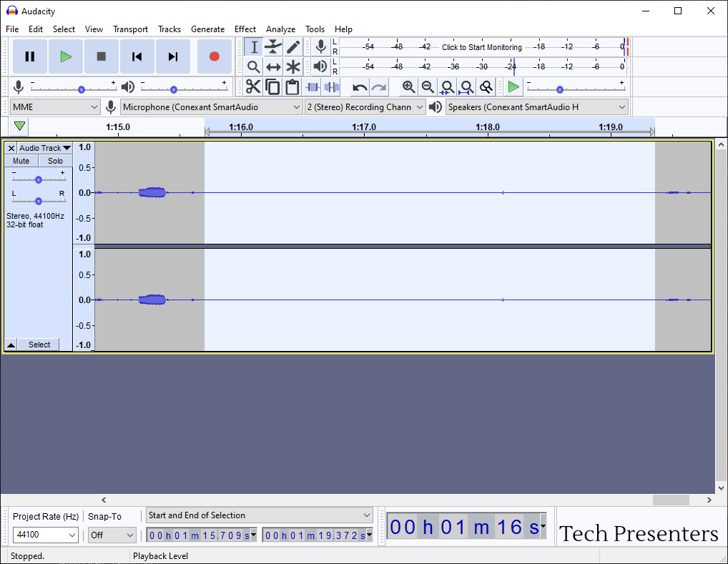This screenshot has height=564, width=728.
Task: Click to Start Monitoring on the recording meter
Action: coord(482,47)
